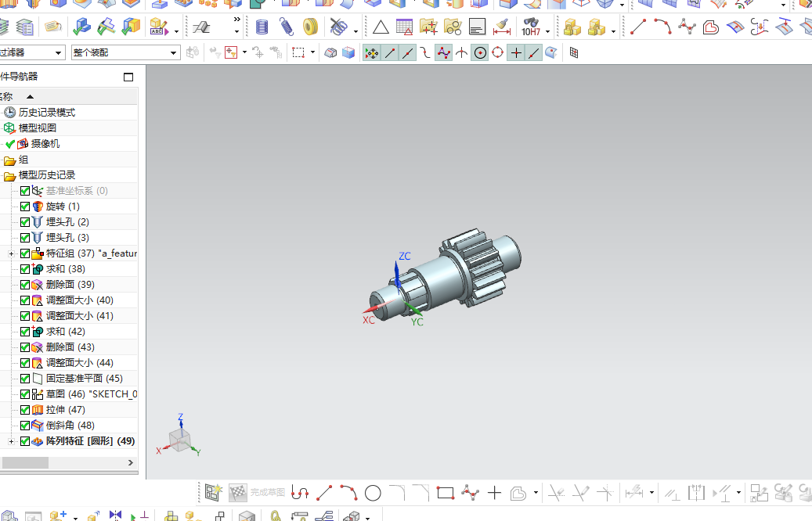
Task: Open dropdown arrow next to 10H7 icon
Action: (x=547, y=31)
